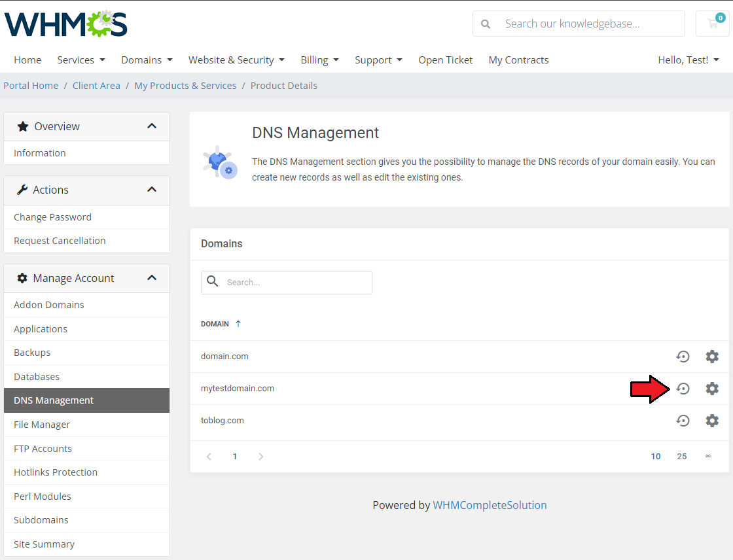Click the restore icon for mytestdomain.com

coord(683,389)
